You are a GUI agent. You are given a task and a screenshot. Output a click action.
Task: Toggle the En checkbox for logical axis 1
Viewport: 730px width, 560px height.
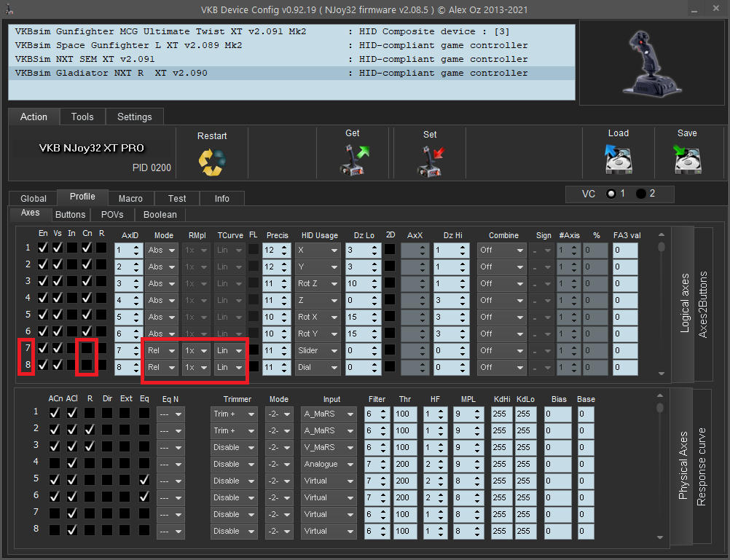[x=43, y=248]
